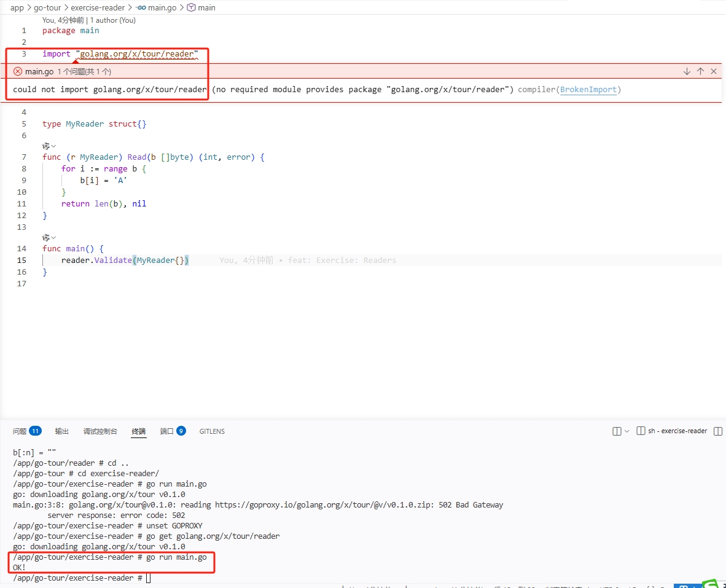Viewport: 726px width, 588px height.
Task: Place cursor at terminal prompt input
Action: [x=149, y=578]
